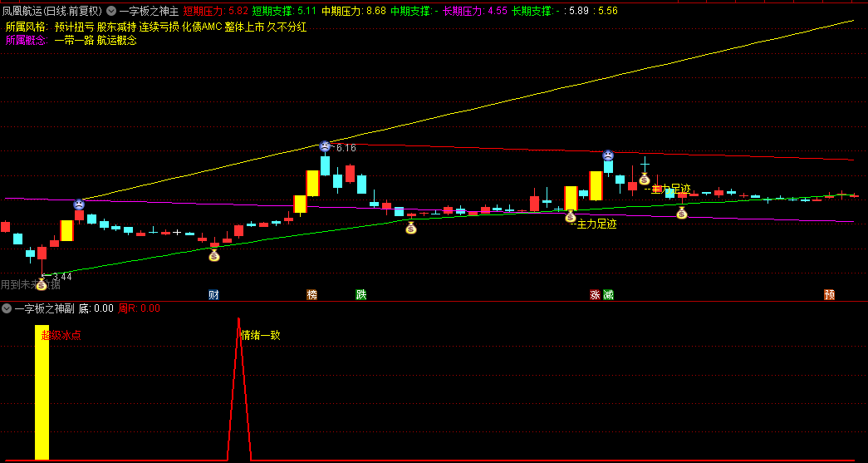The height and width of the screenshot is (463, 868).
Task: Select the 中期压力: 8.68 reading
Action: [354, 11]
